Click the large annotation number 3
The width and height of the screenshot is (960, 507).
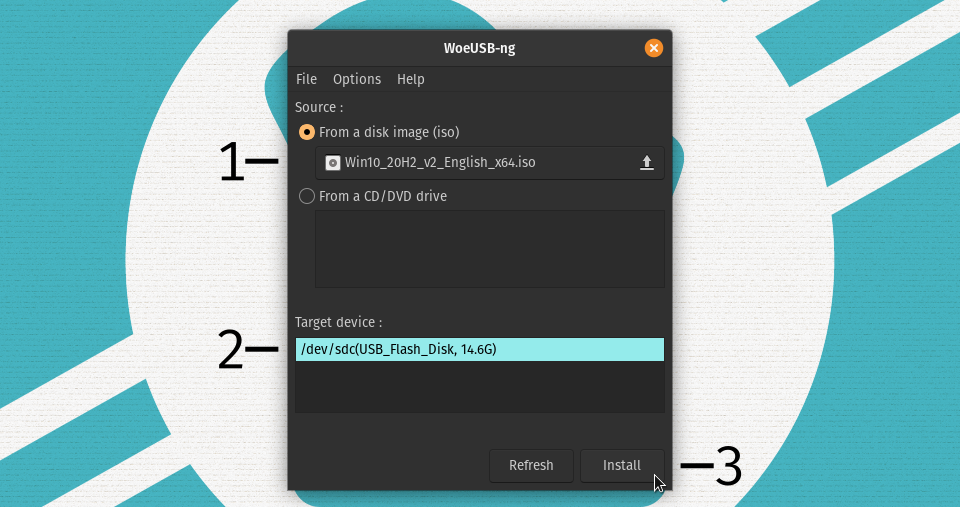click(727, 466)
